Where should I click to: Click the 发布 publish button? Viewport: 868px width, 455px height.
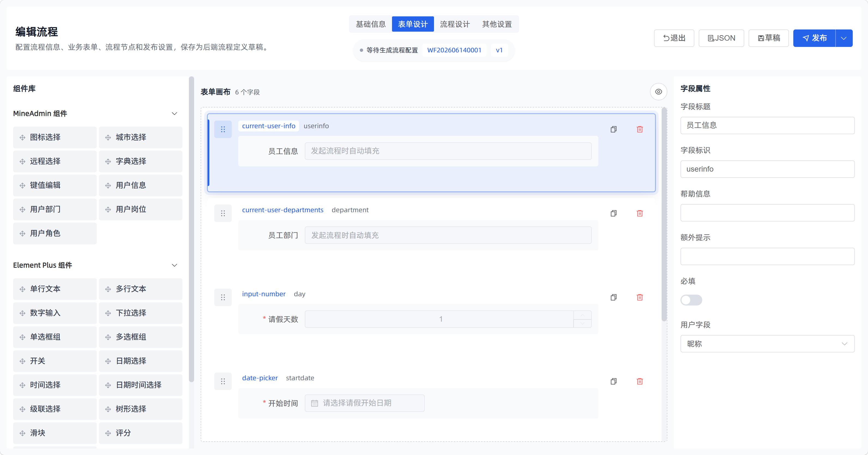[814, 38]
